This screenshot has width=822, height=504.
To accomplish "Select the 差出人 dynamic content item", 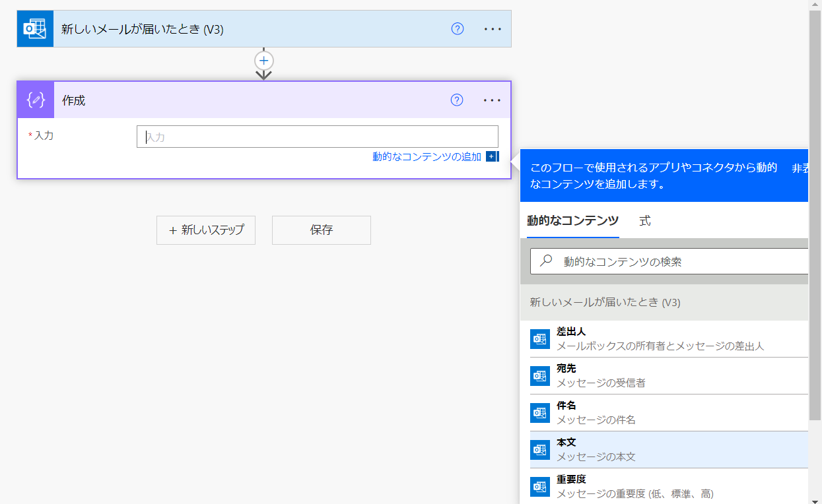I will [x=669, y=339].
